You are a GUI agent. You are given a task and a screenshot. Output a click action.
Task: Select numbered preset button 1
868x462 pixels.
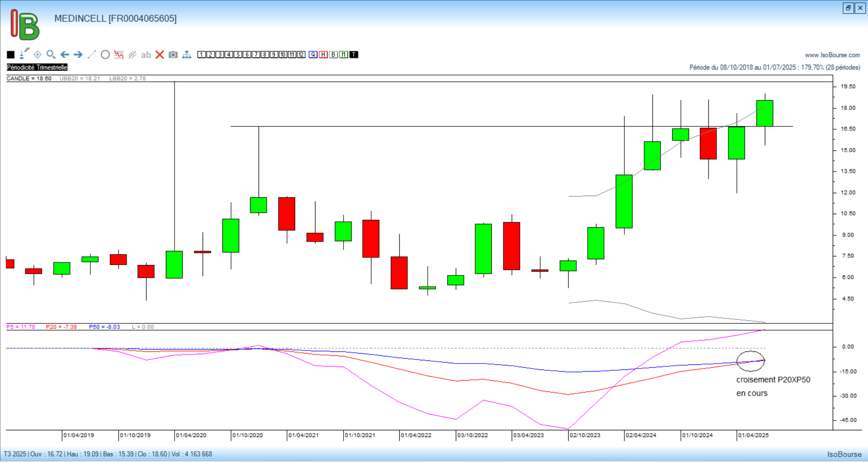(x=202, y=55)
